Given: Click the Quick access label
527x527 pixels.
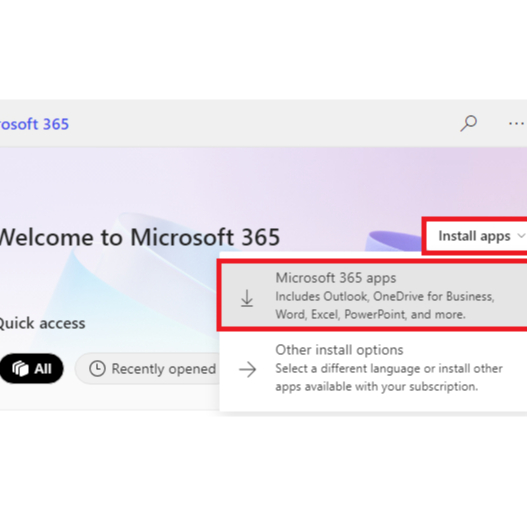Looking at the screenshot, I should [x=42, y=323].
